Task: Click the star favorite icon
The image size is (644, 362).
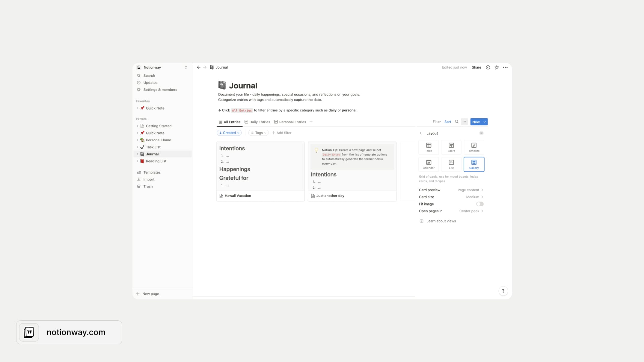Action: pyautogui.click(x=497, y=67)
